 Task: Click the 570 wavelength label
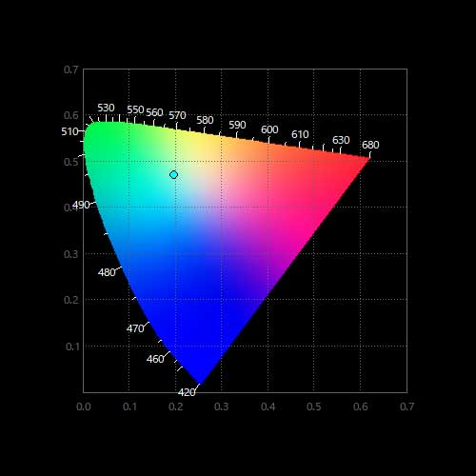[x=177, y=115]
